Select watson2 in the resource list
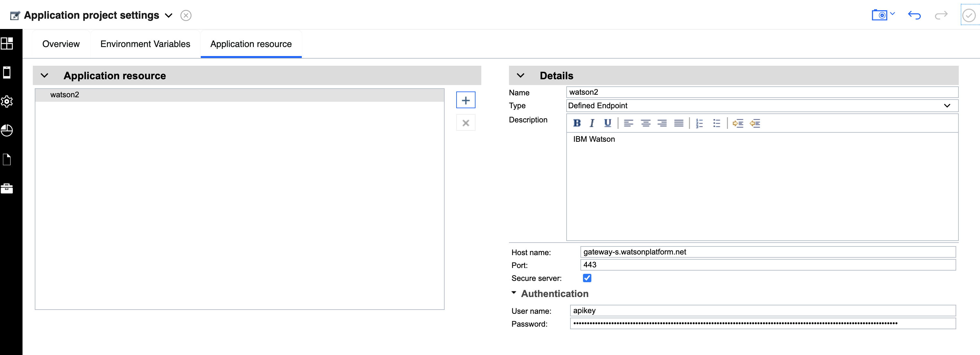 point(65,95)
